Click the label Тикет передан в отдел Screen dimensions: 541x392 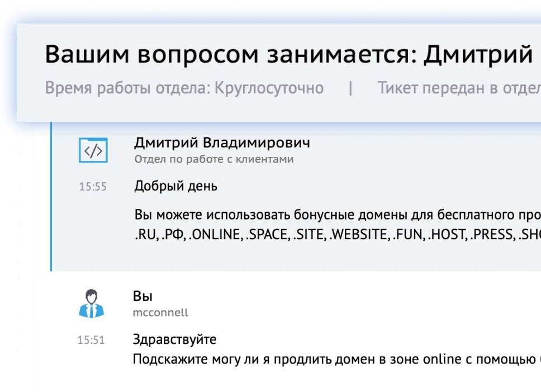tap(459, 88)
